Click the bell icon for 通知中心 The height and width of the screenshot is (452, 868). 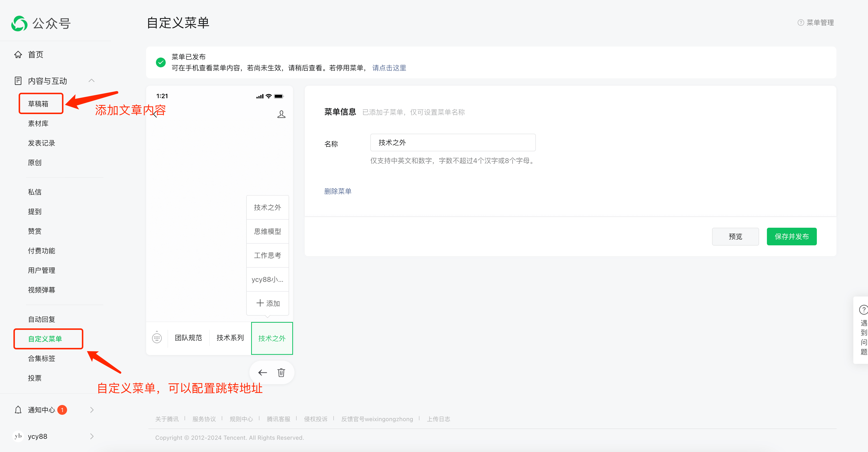(x=18, y=410)
